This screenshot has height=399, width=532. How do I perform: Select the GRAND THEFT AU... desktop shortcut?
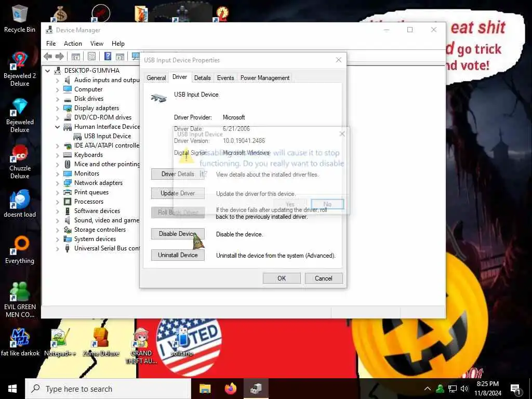point(141,346)
